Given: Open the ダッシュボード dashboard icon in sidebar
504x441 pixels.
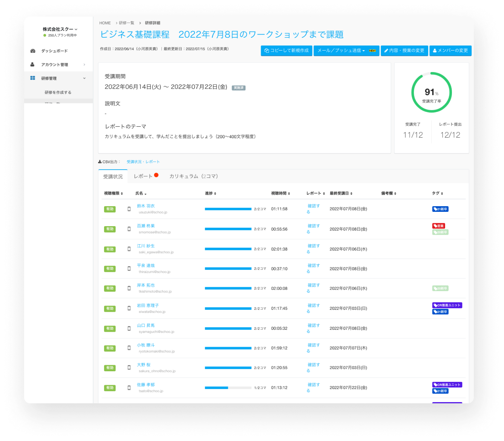Looking at the screenshot, I should (x=33, y=51).
